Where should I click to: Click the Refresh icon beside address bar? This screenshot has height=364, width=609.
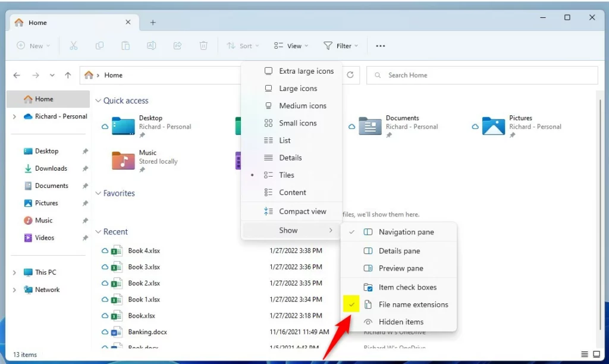coord(350,75)
